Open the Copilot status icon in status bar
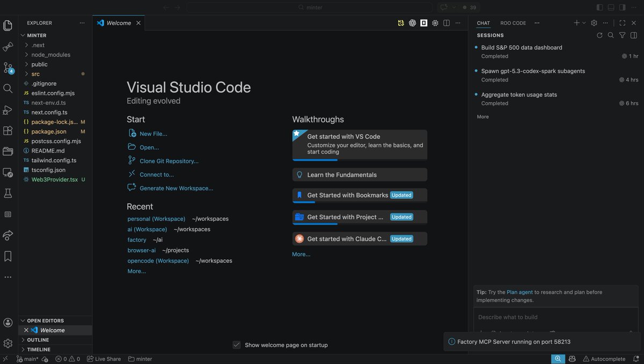 pyautogui.click(x=573, y=359)
